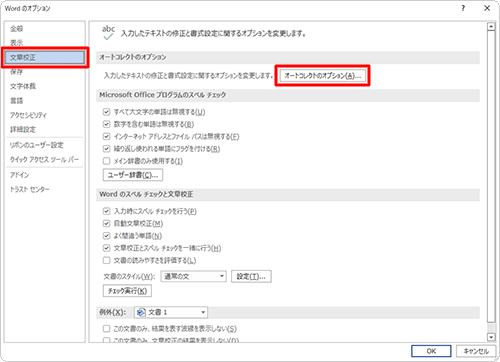Close the Word のオプション dialog

[x=487, y=8]
